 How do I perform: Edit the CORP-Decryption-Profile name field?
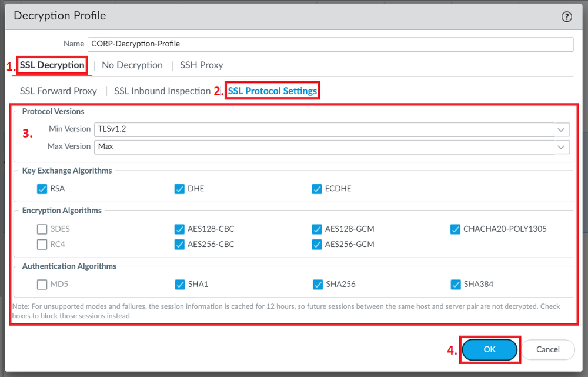[329, 44]
